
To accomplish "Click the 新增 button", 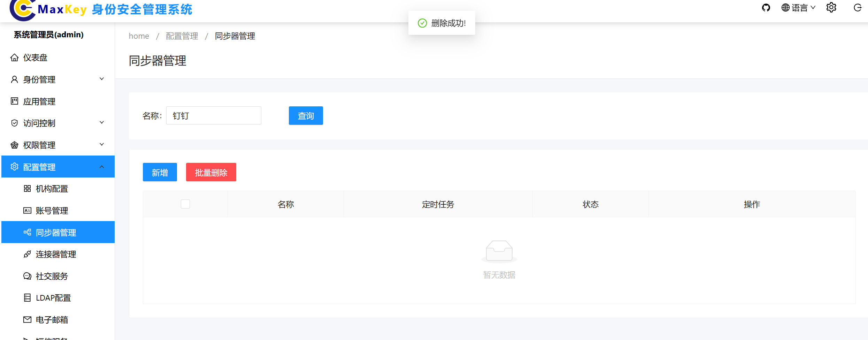I will click(x=160, y=172).
